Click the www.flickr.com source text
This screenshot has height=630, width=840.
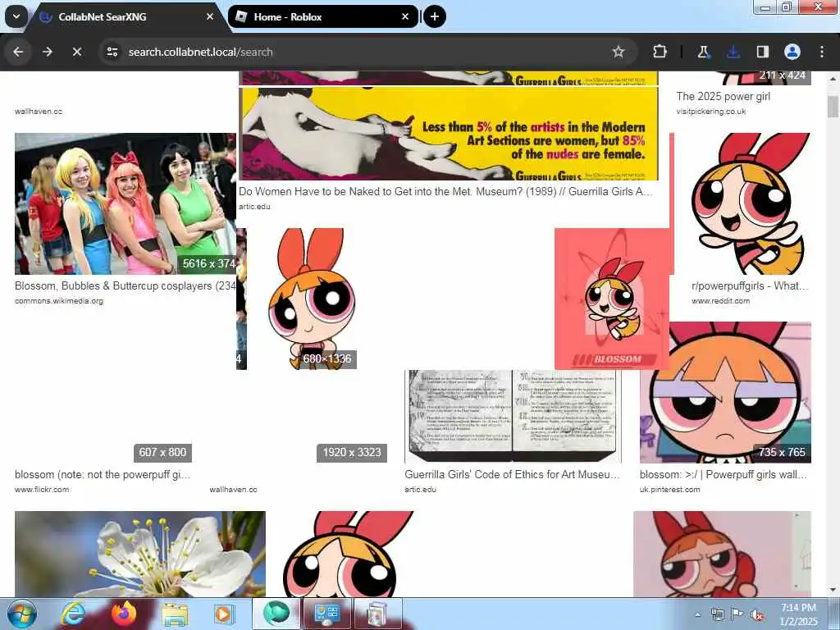[42, 490]
